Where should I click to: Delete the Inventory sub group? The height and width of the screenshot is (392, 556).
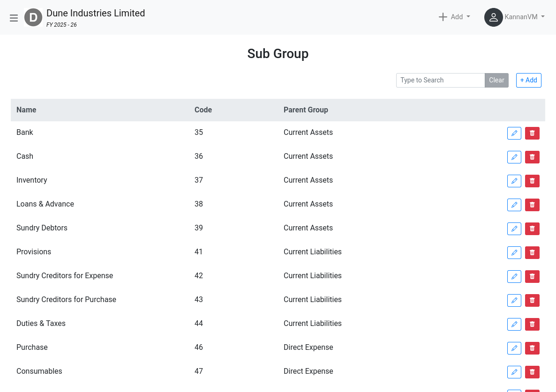click(532, 181)
